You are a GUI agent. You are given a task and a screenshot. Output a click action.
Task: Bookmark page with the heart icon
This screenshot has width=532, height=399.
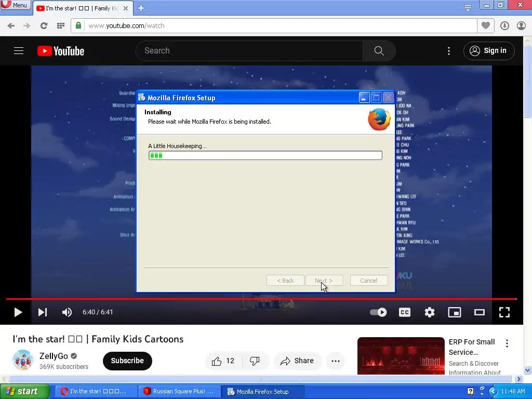click(x=486, y=25)
